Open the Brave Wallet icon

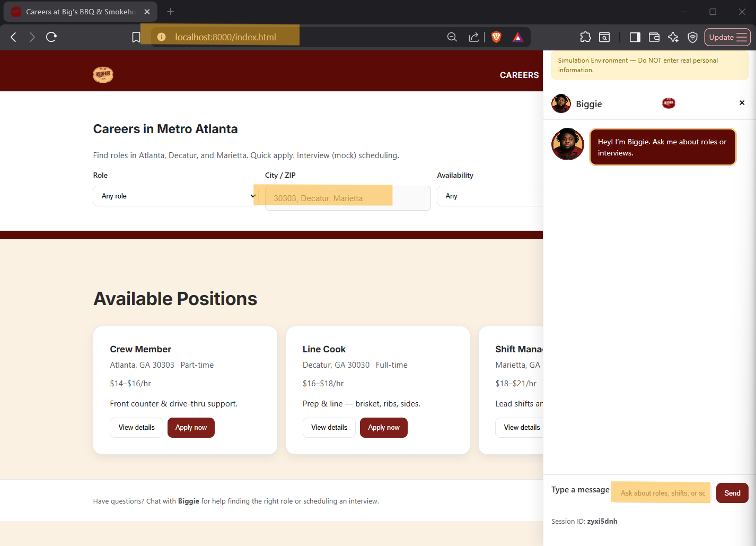(654, 37)
